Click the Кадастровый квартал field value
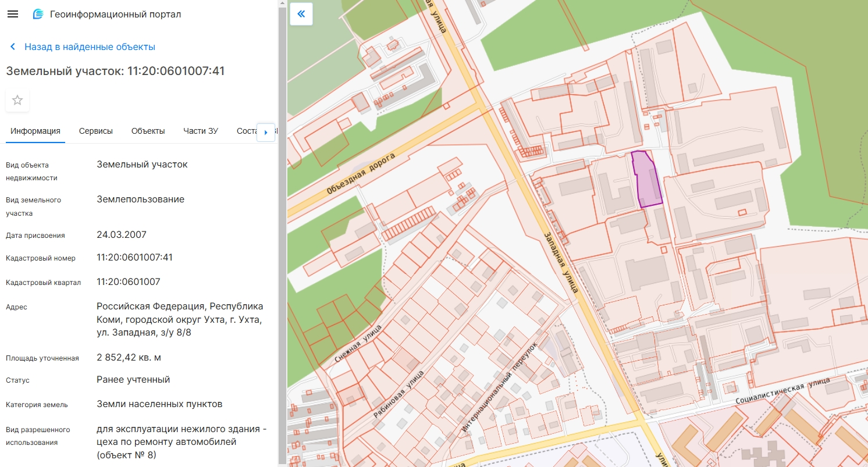 point(129,282)
